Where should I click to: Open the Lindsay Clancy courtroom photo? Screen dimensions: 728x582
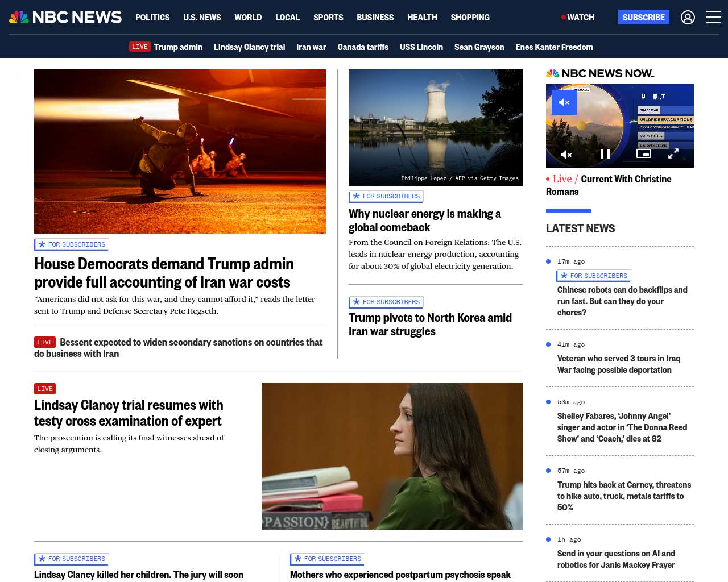392,456
